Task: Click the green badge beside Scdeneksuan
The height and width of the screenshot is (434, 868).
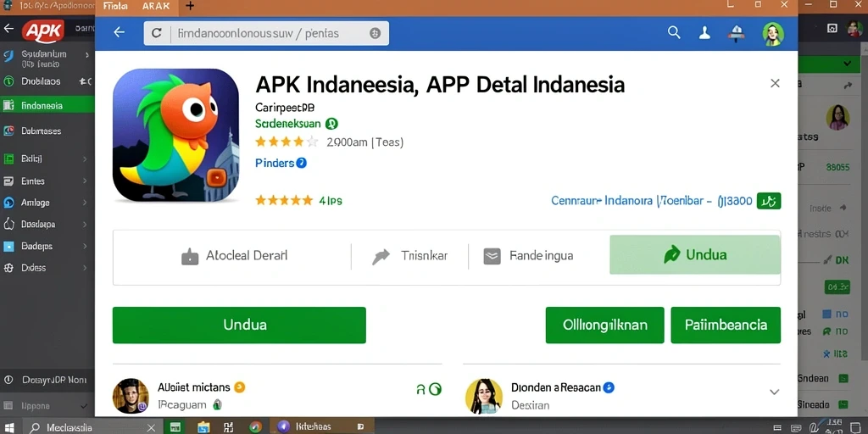Action: coord(331,124)
